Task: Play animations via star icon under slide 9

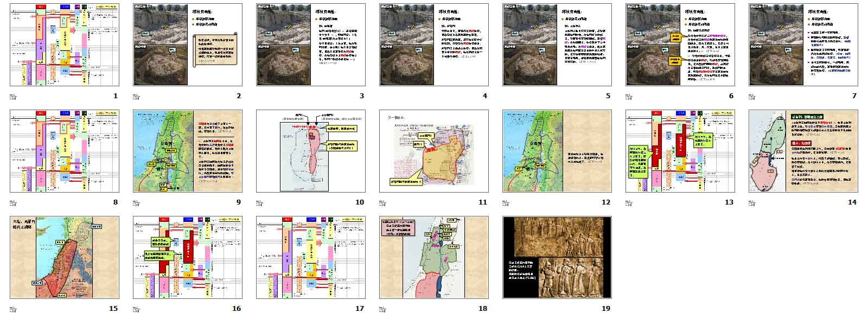Action: coord(136,203)
